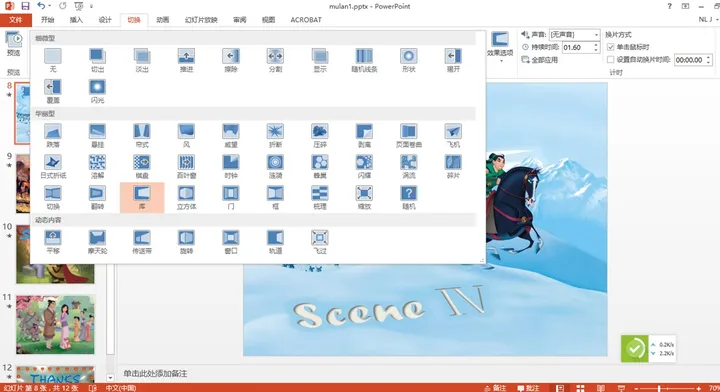Click the 预览 (Preview) transition button
This screenshot has width=720, height=392.
coord(13,44)
